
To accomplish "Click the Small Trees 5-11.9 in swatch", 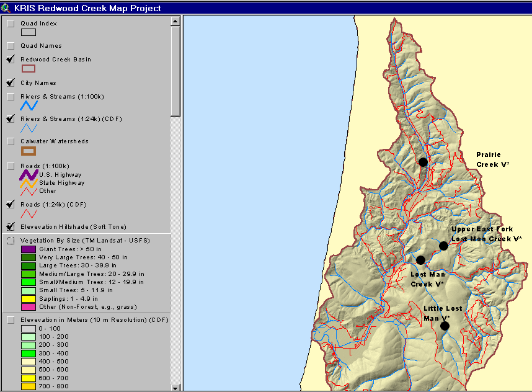I will [29, 290].
